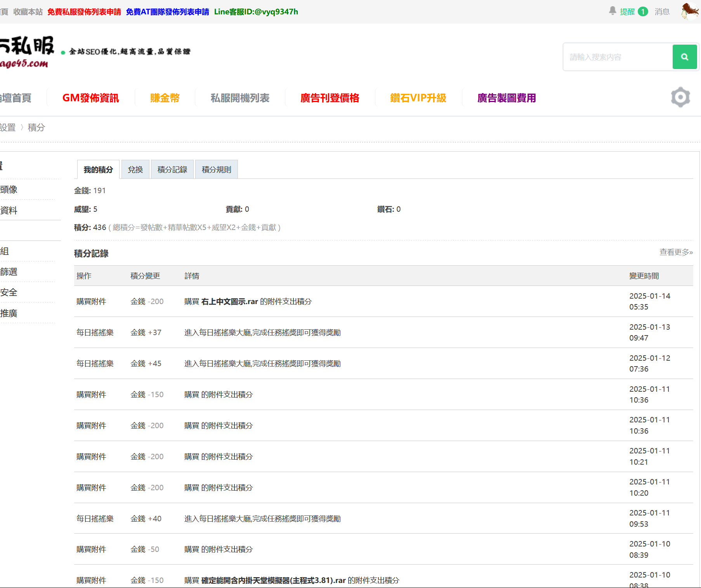Open 私服開機列表 nav menu
The height and width of the screenshot is (588, 701).
pyautogui.click(x=240, y=98)
